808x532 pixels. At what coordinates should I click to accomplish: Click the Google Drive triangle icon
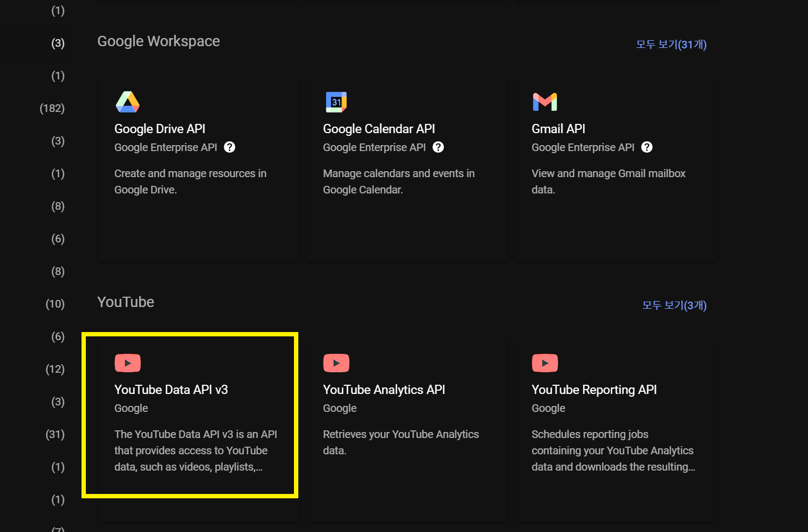coord(128,102)
